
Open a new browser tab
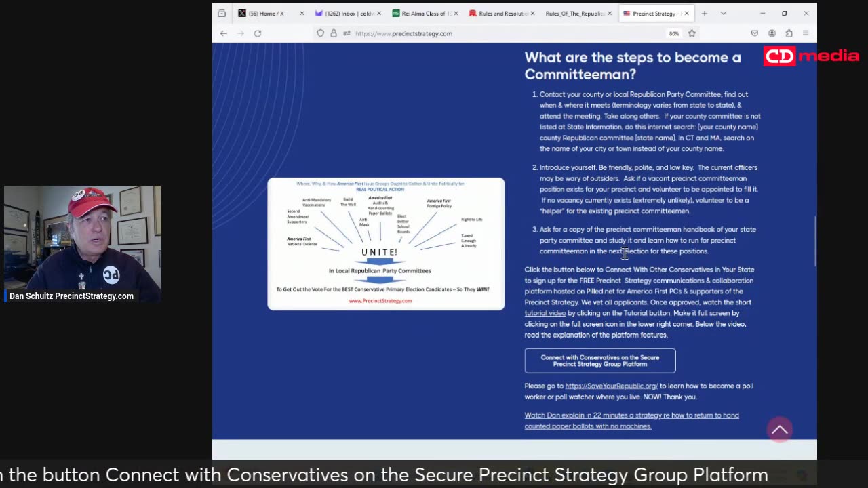pyautogui.click(x=705, y=13)
